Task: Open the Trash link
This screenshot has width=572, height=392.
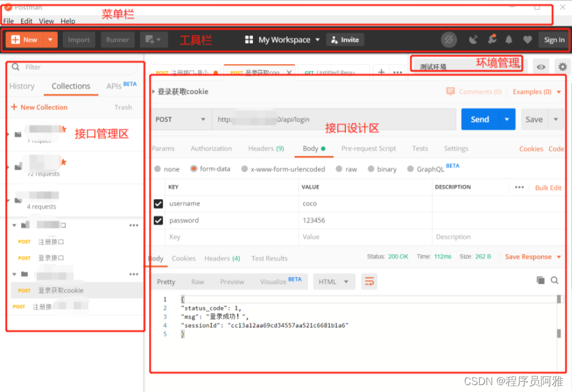Action: pyautogui.click(x=123, y=107)
